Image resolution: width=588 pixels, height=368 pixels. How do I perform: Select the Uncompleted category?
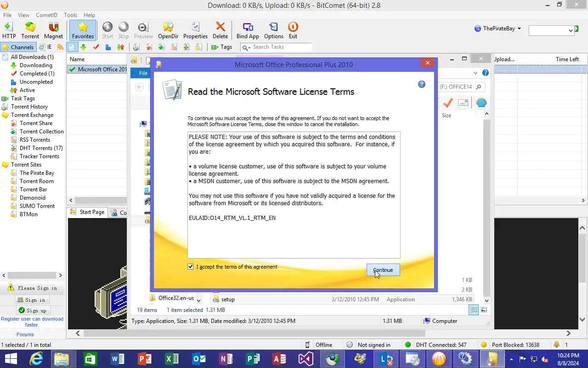tap(36, 82)
